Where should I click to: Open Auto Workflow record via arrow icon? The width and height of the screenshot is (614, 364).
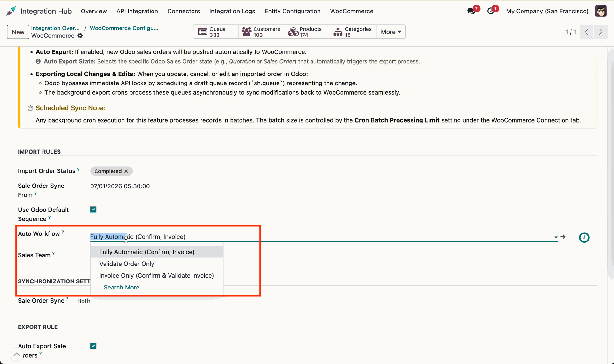563,237
